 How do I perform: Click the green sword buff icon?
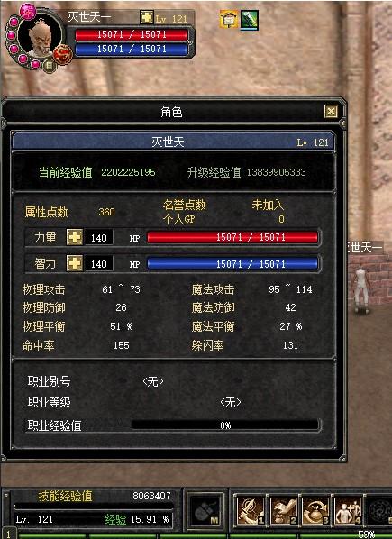tap(249, 20)
